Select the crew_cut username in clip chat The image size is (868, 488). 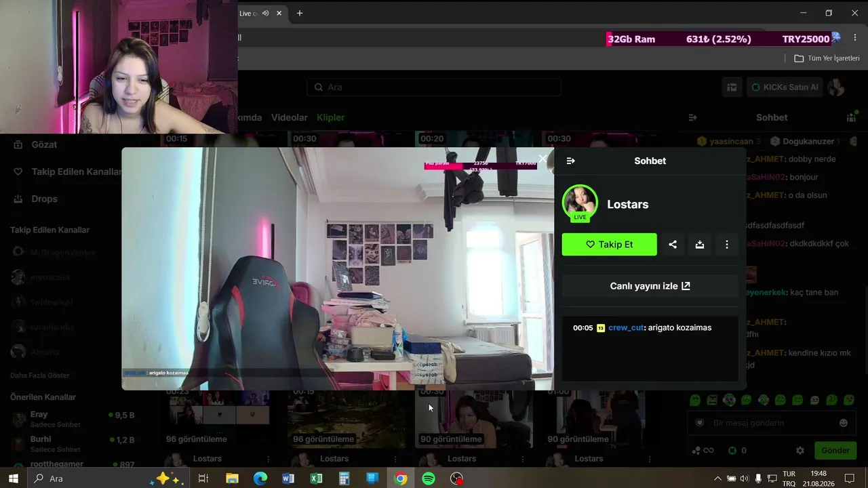626,328
